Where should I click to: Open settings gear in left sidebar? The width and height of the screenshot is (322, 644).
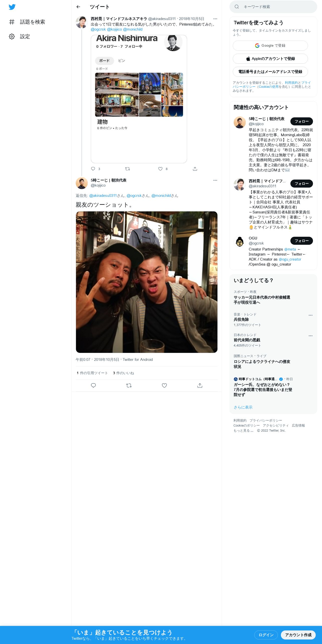[x=12, y=37]
